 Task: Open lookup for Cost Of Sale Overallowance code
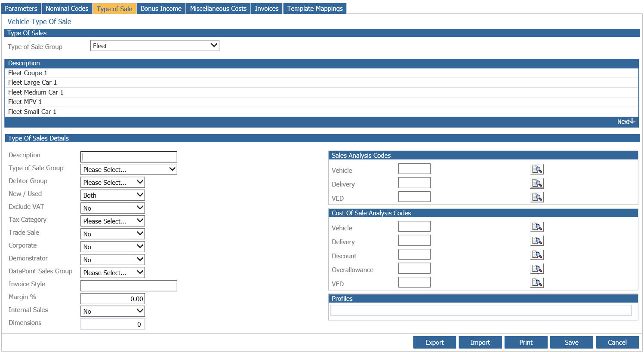coord(537,269)
